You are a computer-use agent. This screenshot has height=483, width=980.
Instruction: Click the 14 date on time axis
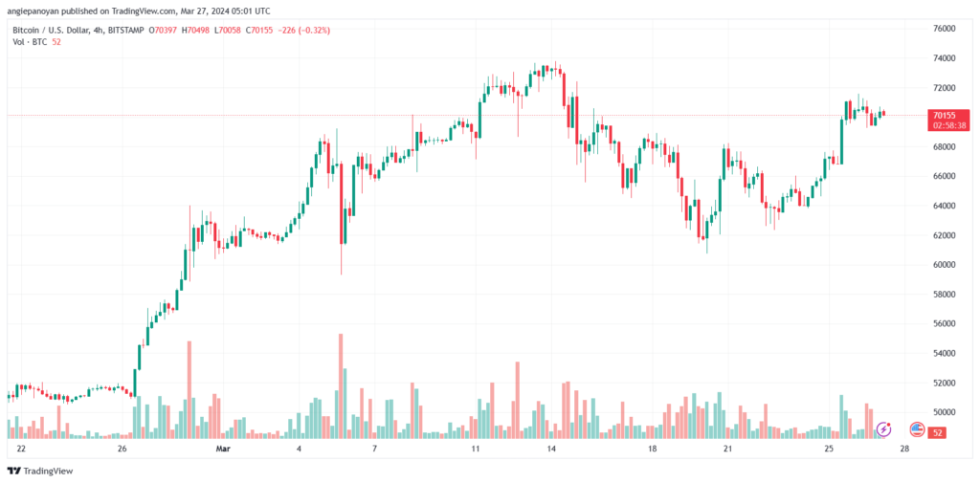(x=551, y=450)
